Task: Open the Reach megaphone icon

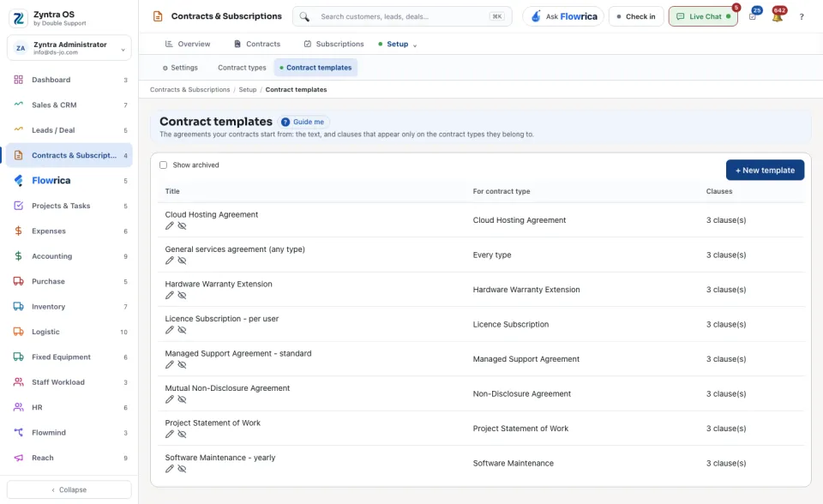Action: pyautogui.click(x=18, y=458)
